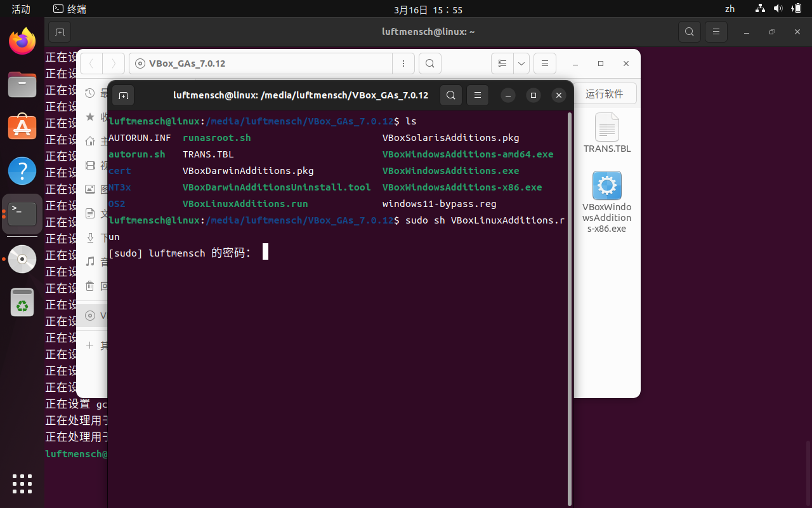812x508 pixels.
Task: Click windows11-bypass.reg in the terminal listing
Action: 440,204
